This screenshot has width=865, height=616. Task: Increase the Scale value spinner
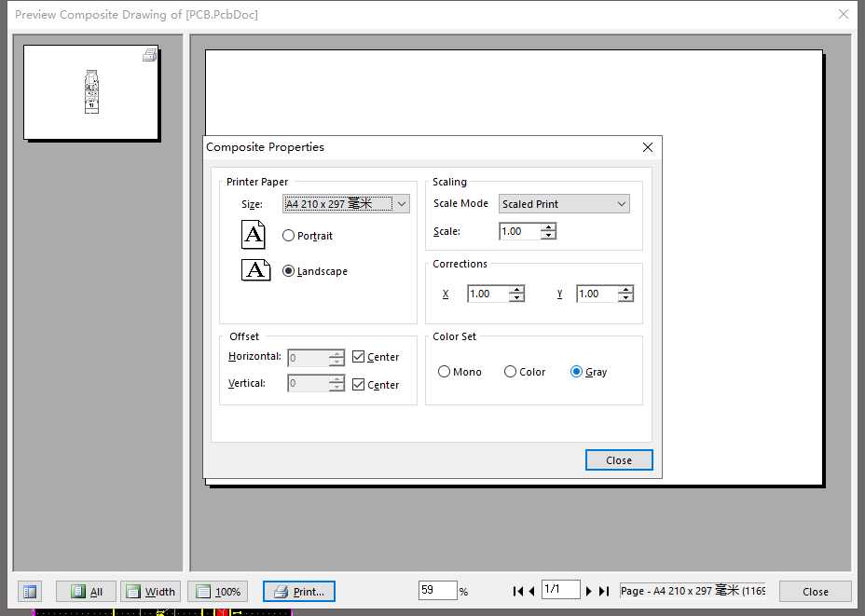548,226
